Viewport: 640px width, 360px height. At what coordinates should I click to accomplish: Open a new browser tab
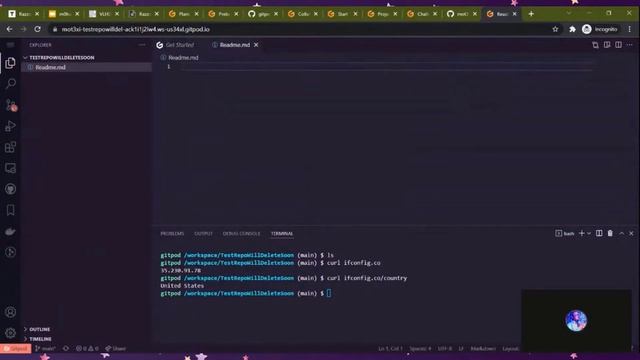coord(531,14)
